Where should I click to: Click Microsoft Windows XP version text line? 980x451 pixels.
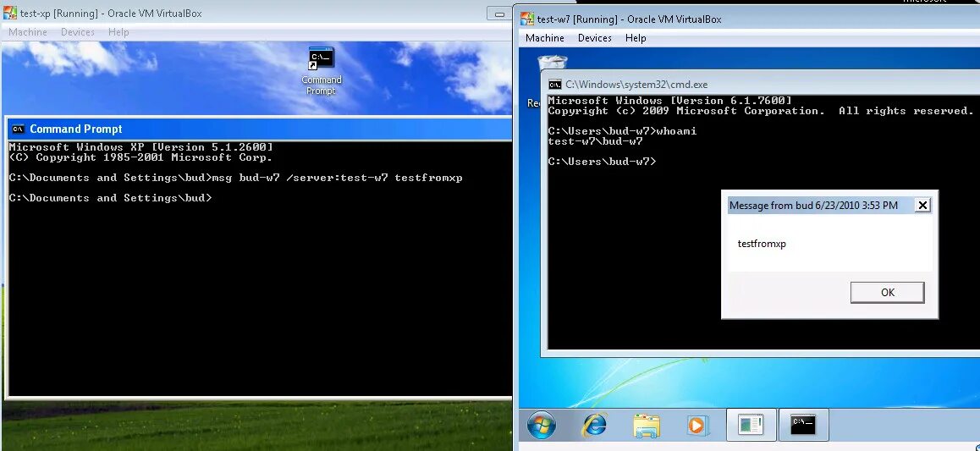click(x=140, y=147)
